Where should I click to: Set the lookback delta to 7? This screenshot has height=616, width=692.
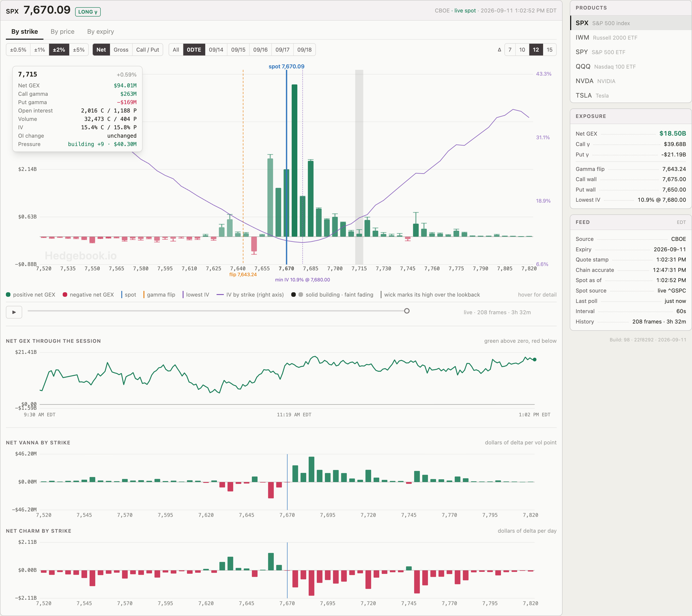point(510,50)
